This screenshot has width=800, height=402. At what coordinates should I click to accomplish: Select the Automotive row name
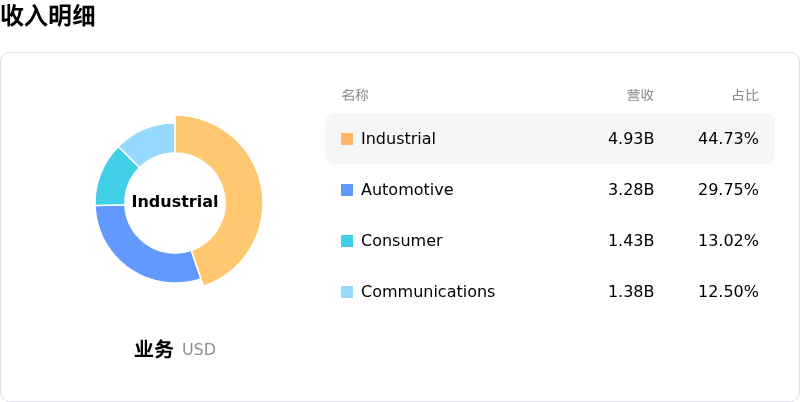pos(407,190)
